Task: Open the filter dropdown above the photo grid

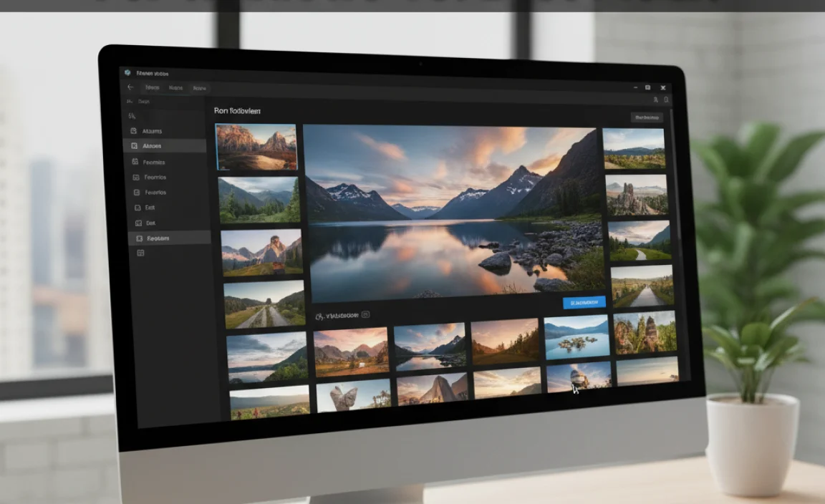Action: click(x=646, y=117)
